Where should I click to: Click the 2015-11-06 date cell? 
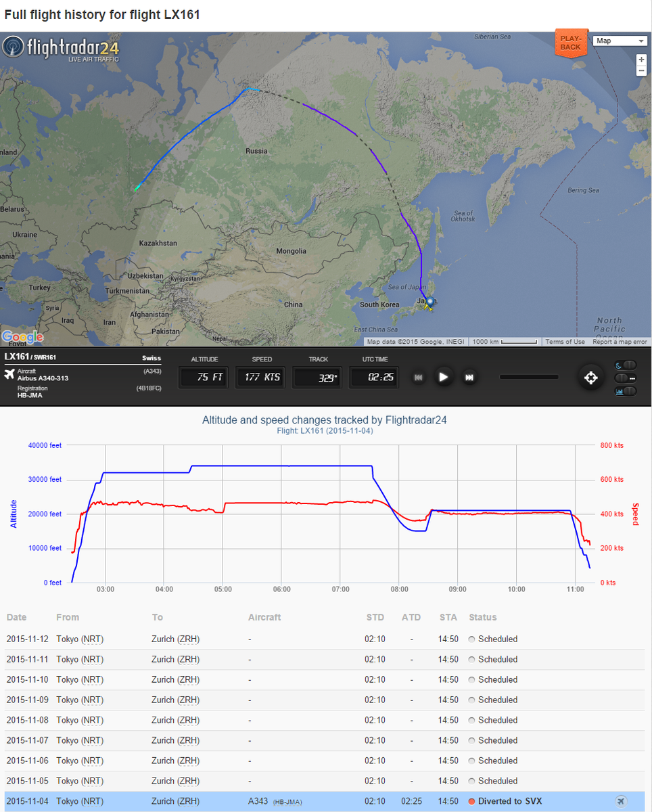[x=26, y=761]
